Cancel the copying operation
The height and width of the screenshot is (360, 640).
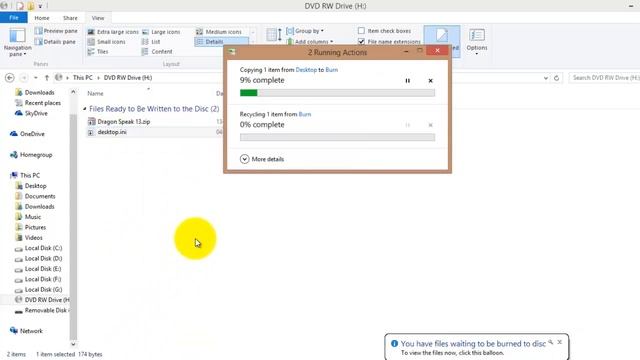click(430, 81)
